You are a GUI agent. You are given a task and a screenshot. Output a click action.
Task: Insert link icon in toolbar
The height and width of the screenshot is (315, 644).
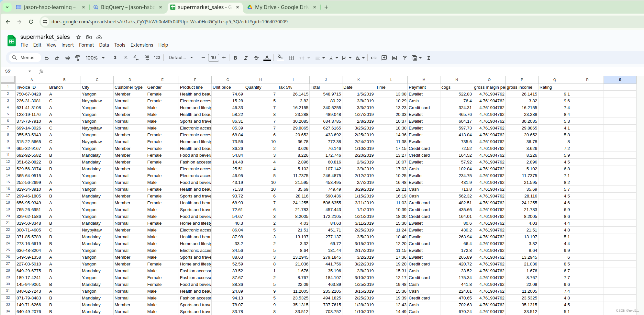coord(374,58)
